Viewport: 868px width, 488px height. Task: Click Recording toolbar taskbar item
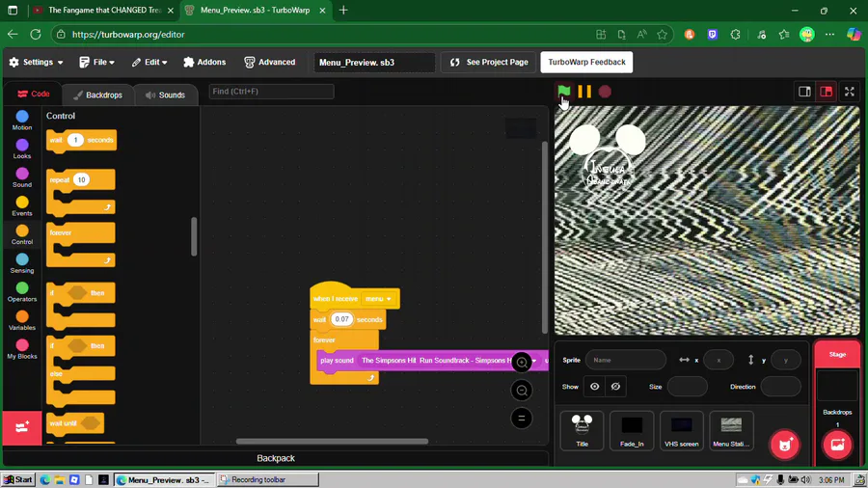(267, 479)
